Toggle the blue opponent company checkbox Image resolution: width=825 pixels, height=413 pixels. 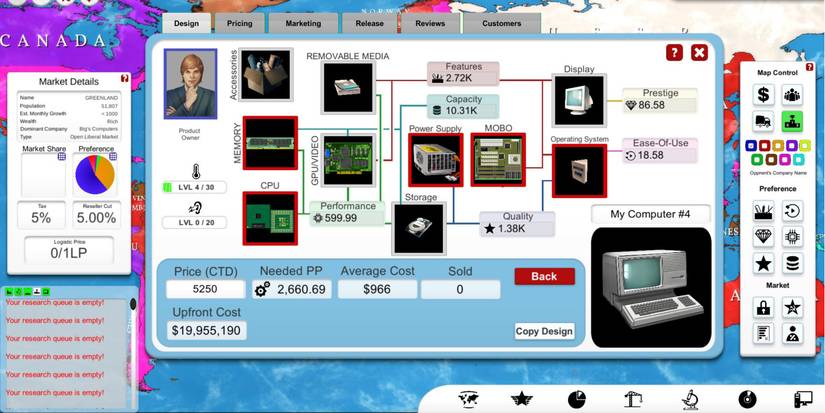pos(751,145)
